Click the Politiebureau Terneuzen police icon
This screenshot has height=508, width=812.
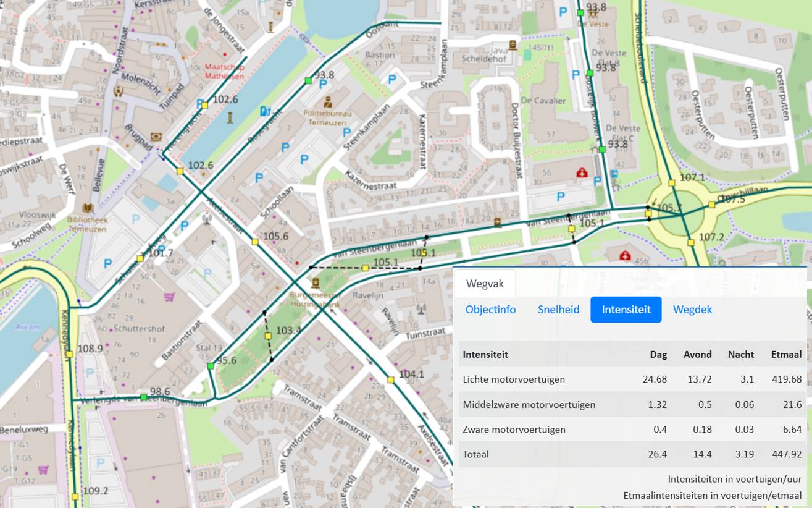tap(327, 101)
